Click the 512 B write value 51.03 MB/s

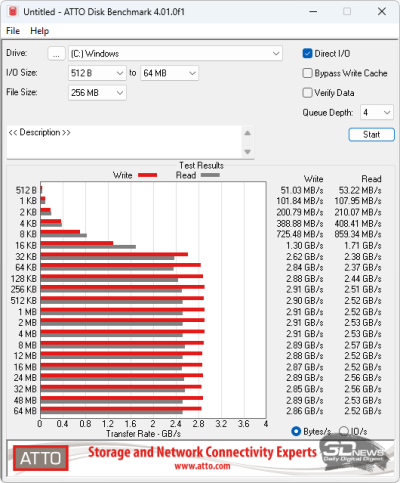302,190
